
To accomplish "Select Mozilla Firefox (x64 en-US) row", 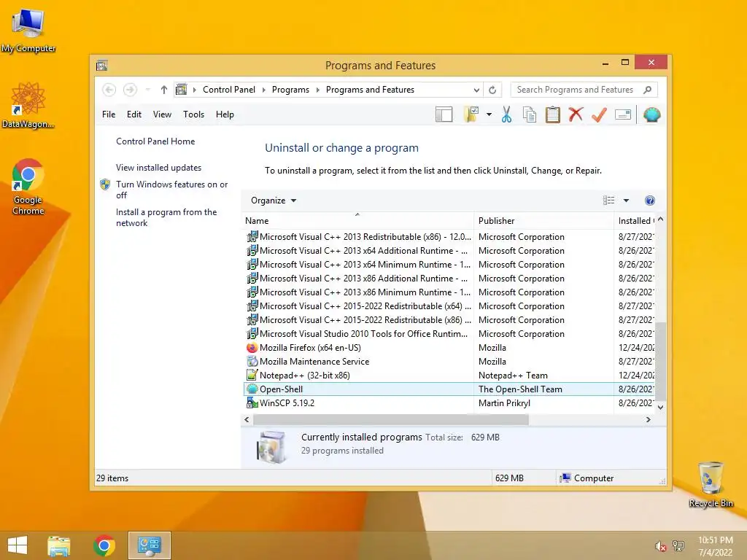I will click(x=449, y=348).
